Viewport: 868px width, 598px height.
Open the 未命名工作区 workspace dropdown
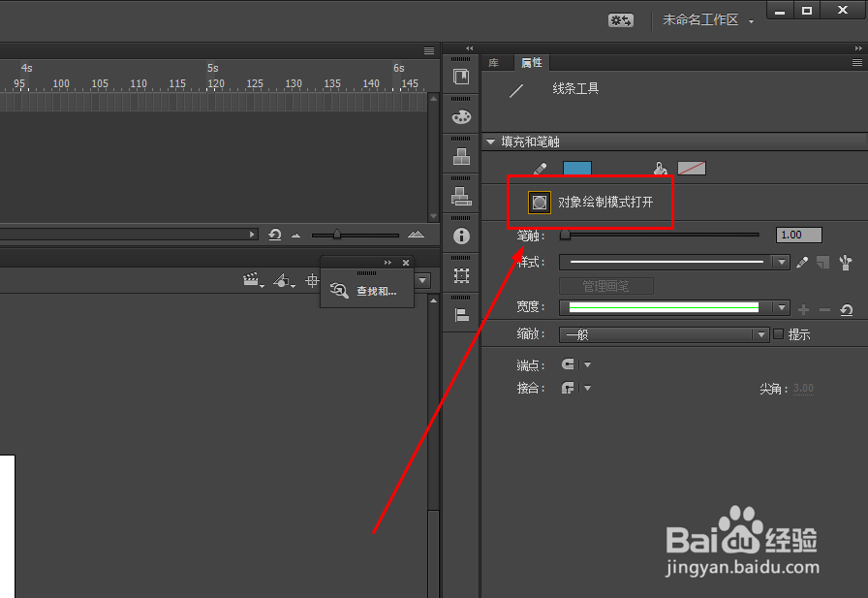[708, 20]
